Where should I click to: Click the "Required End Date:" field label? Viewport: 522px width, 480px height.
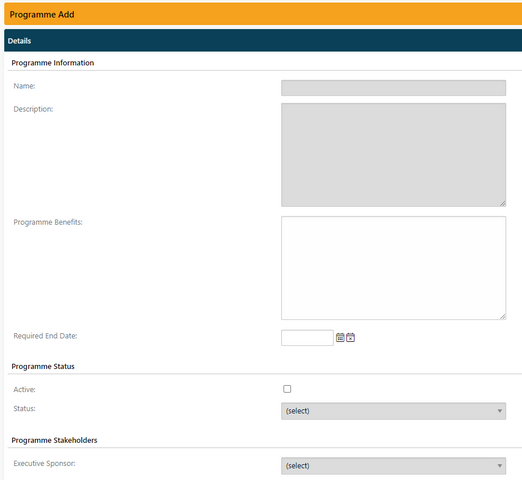coord(45,336)
